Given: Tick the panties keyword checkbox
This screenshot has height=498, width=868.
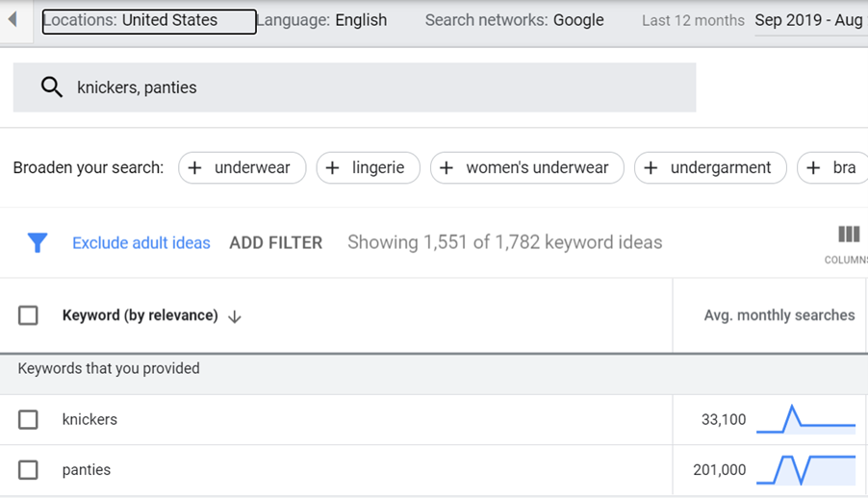Looking at the screenshot, I should [28, 470].
